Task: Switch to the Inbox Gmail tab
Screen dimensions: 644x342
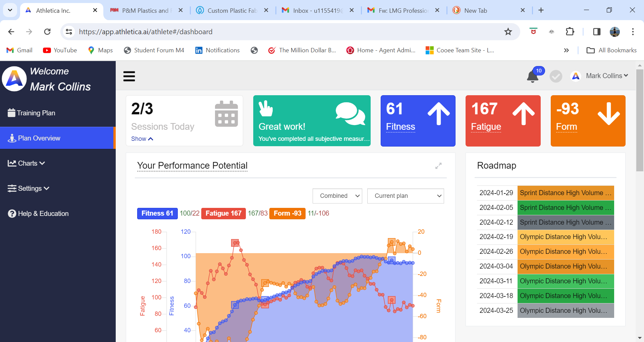Action: click(x=318, y=10)
